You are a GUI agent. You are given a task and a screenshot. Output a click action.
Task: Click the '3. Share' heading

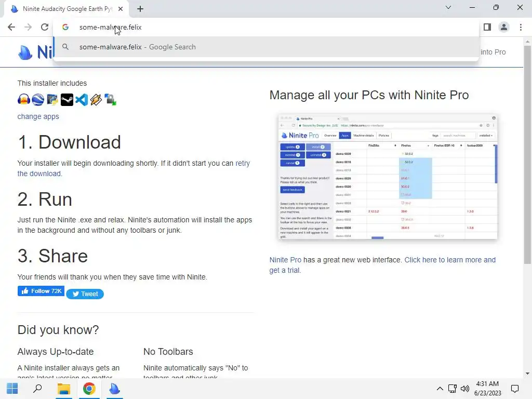pyautogui.click(x=52, y=256)
